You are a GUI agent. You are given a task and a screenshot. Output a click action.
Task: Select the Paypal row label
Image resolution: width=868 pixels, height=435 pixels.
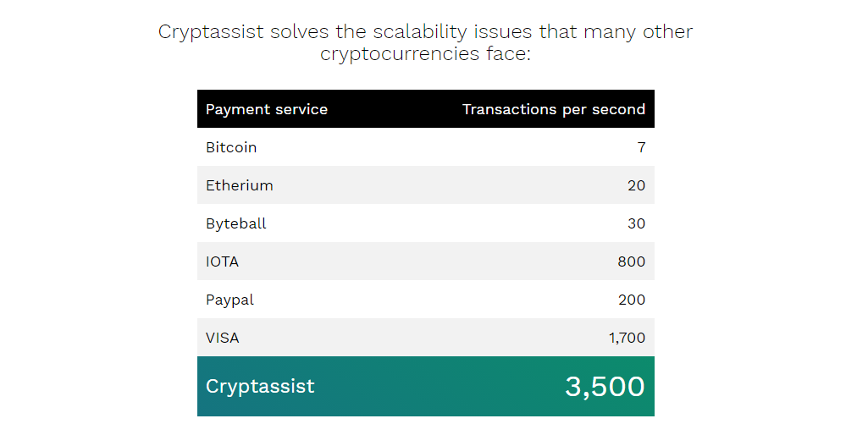(x=229, y=300)
